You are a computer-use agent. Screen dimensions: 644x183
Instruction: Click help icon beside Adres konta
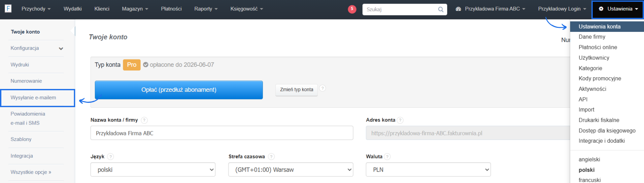click(400, 120)
